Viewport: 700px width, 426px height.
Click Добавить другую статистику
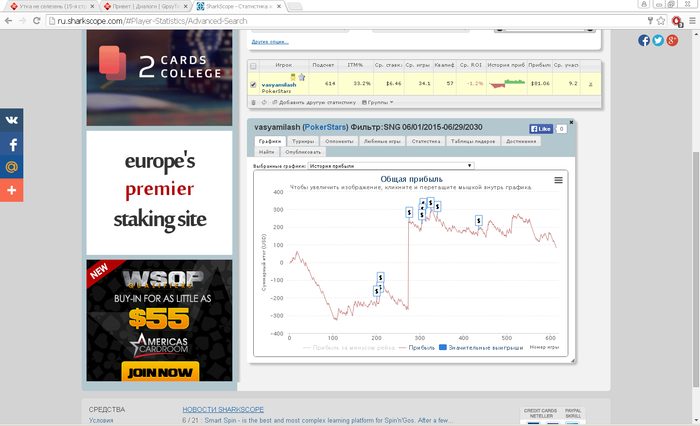(x=314, y=102)
